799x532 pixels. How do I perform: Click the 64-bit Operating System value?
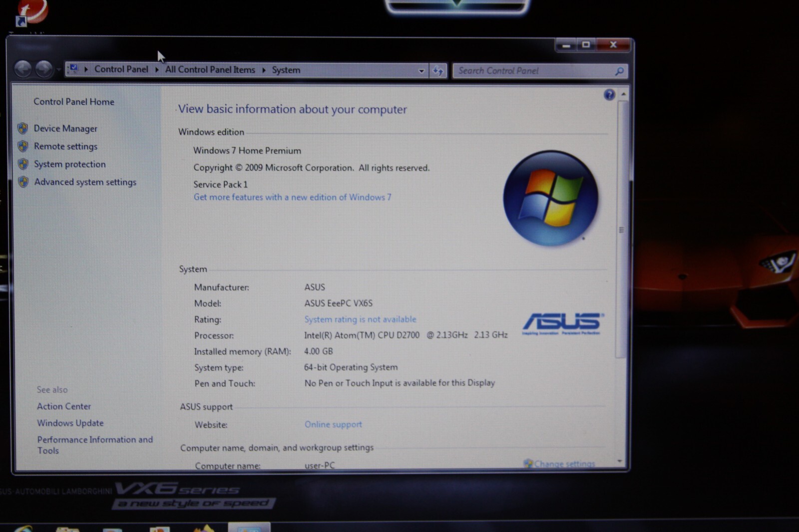[x=351, y=367]
